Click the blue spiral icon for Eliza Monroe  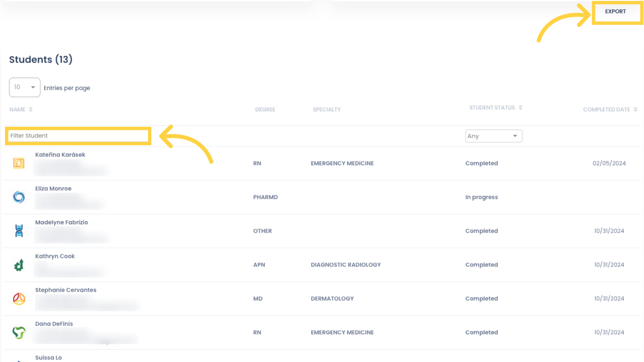click(x=18, y=197)
